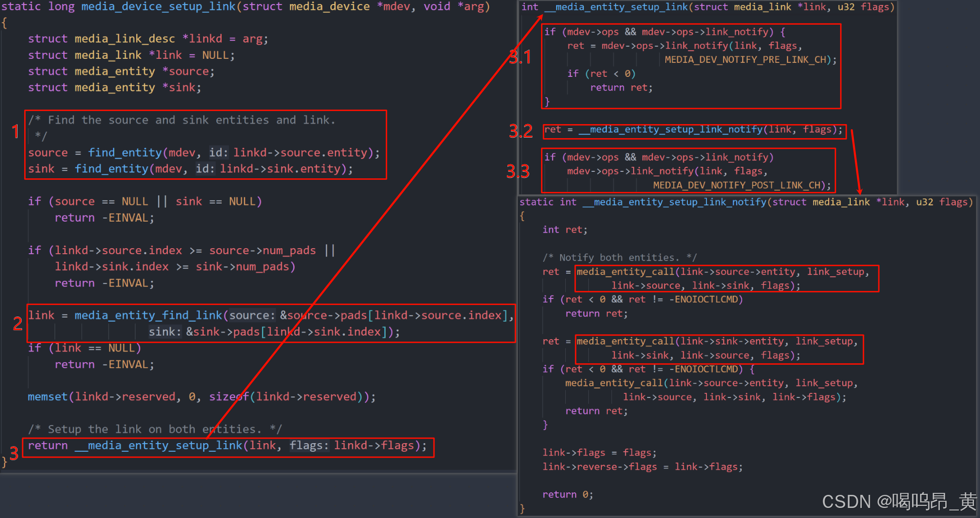Viewport: 980px width, 518px height.
Task: Click 'link->reverse->flags = link->flags;' assignment
Action: [643, 467]
